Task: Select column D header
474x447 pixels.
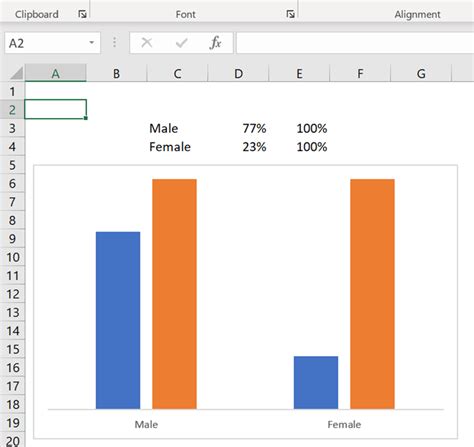Action: click(x=238, y=73)
